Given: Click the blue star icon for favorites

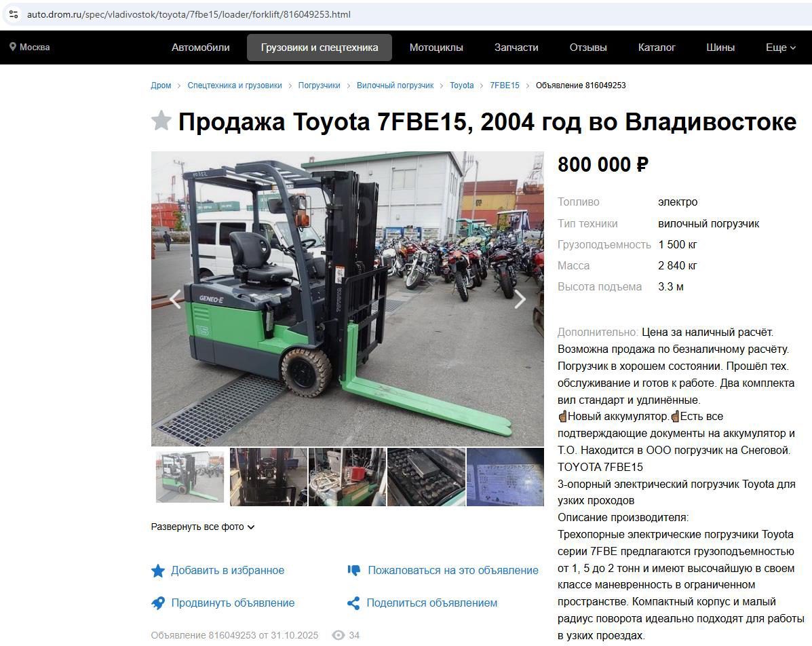Looking at the screenshot, I should (x=158, y=571).
